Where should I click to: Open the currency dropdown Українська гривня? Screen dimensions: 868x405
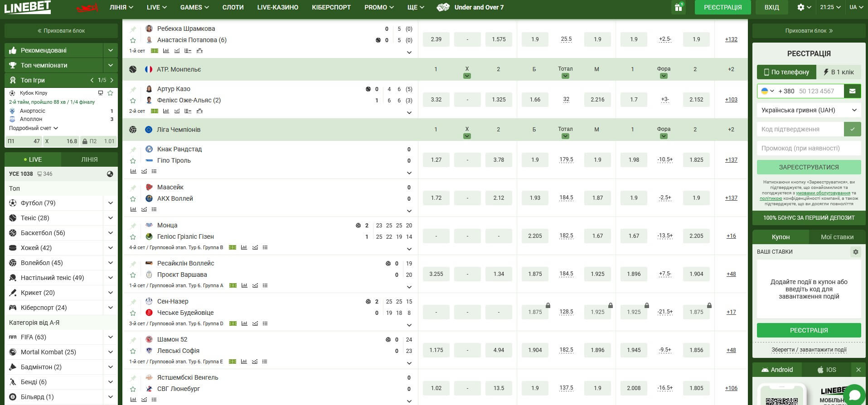[x=809, y=110]
